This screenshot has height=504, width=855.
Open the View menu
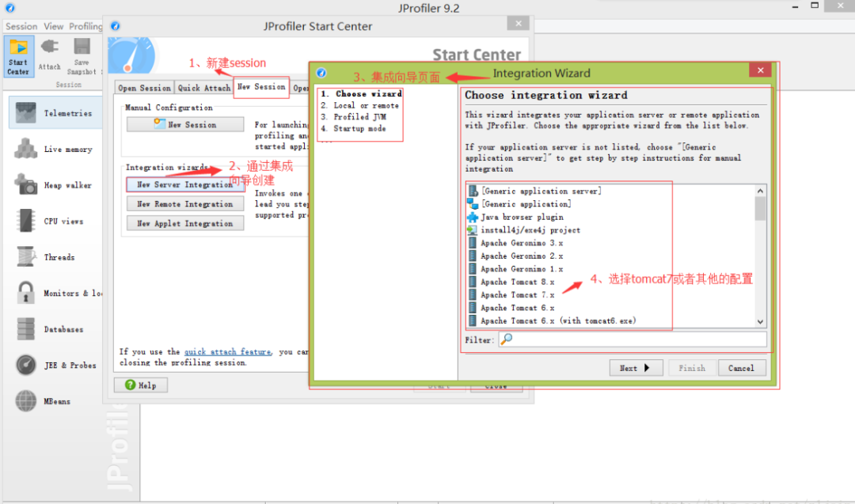(54, 26)
